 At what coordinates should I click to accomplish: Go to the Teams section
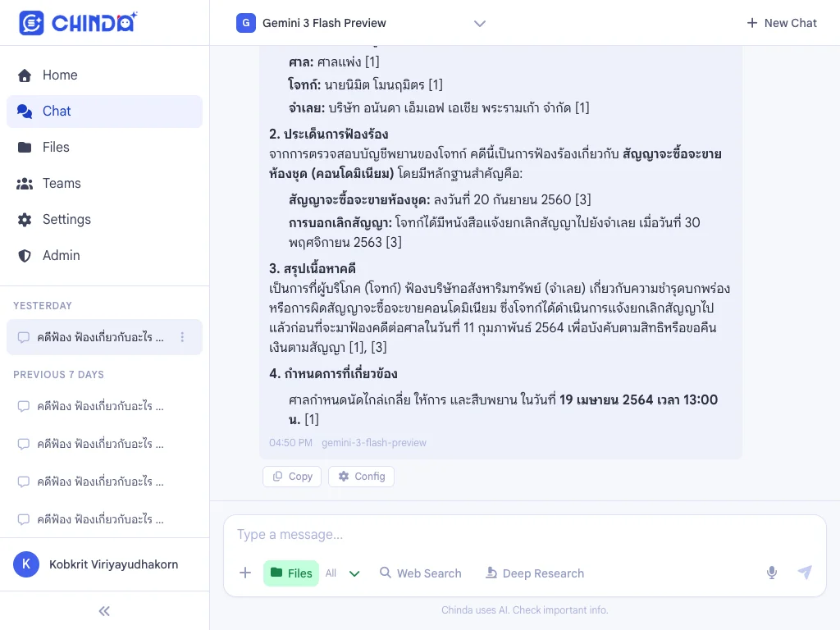click(x=104, y=183)
